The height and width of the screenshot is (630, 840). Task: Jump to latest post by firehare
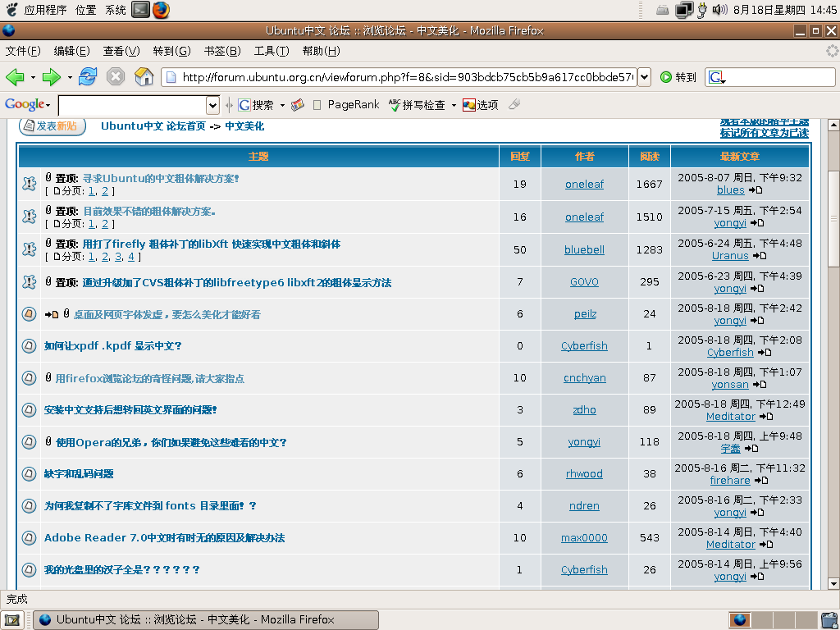click(x=760, y=481)
